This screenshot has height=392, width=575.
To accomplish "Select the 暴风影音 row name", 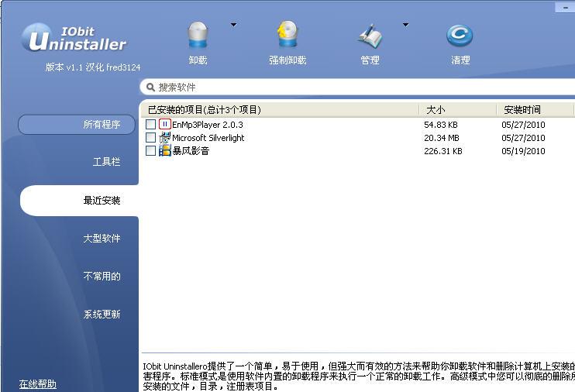I will point(191,151).
